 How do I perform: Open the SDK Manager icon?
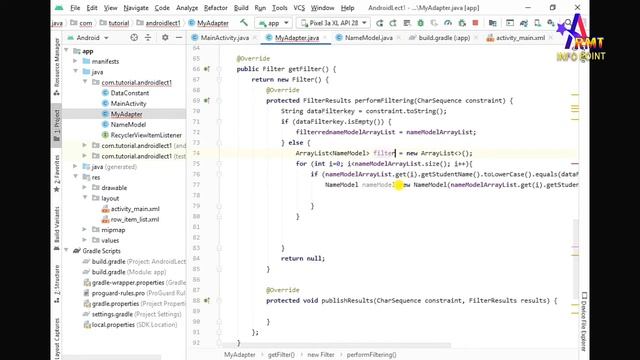pyautogui.click(x=551, y=23)
